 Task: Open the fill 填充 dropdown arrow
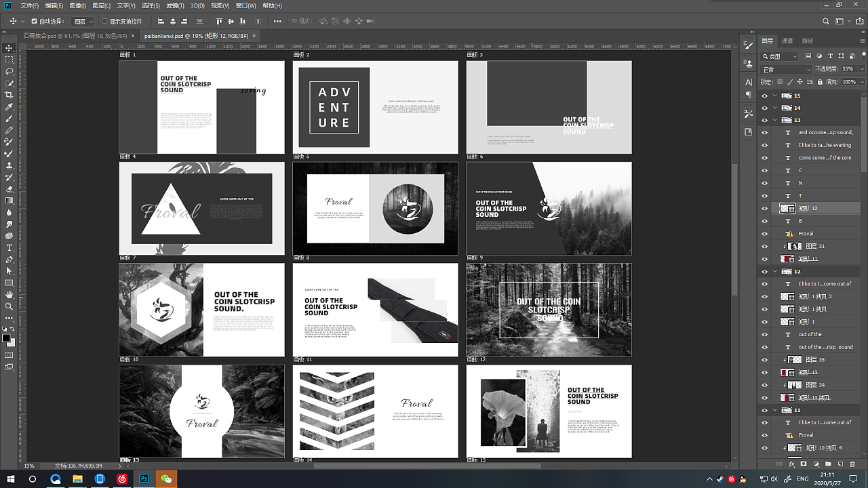[861, 82]
